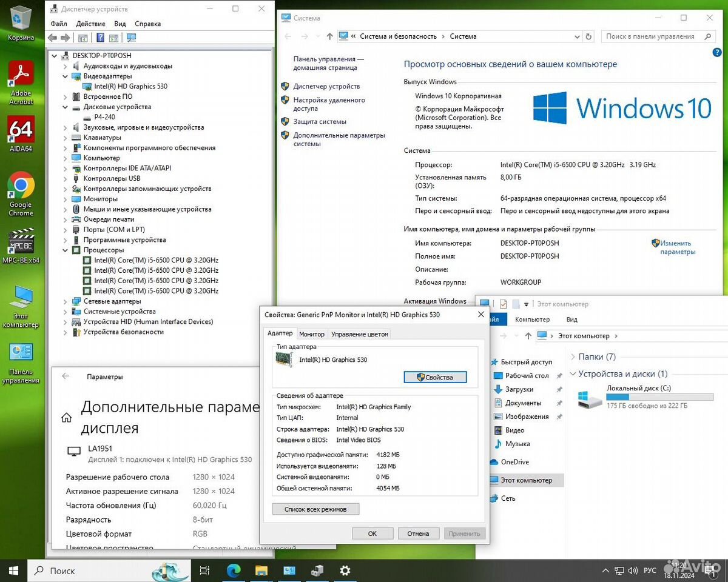Click Свойства button in adapter dialog
Image resolution: width=728 pixels, height=582 pixels.
coord(435,377)
